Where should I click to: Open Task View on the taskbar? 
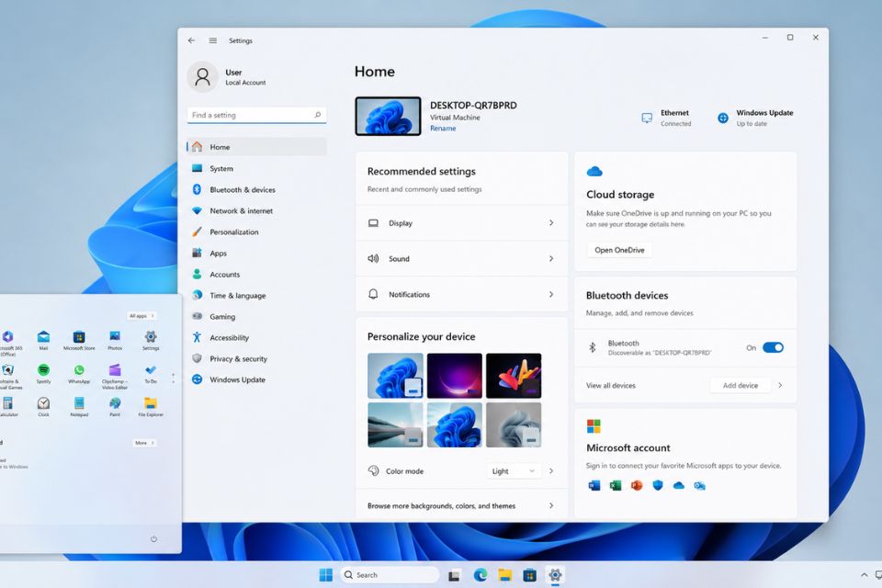click(x=455, y=574)
